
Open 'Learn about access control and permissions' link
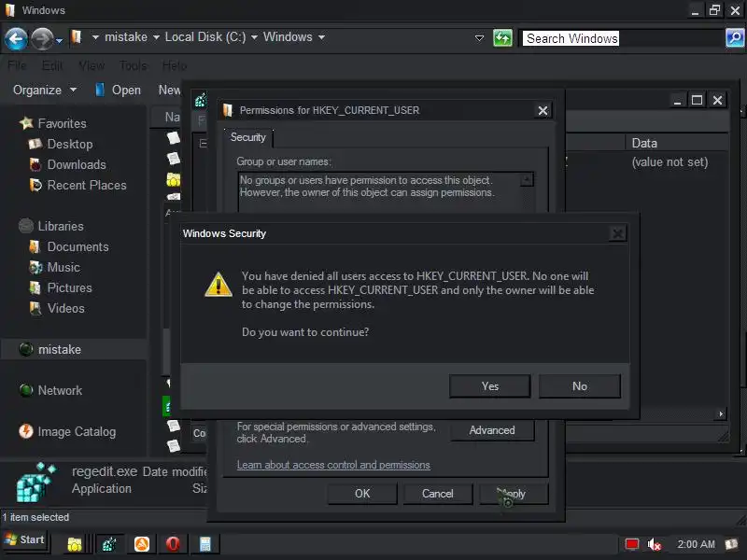click(x=333, y=465)
